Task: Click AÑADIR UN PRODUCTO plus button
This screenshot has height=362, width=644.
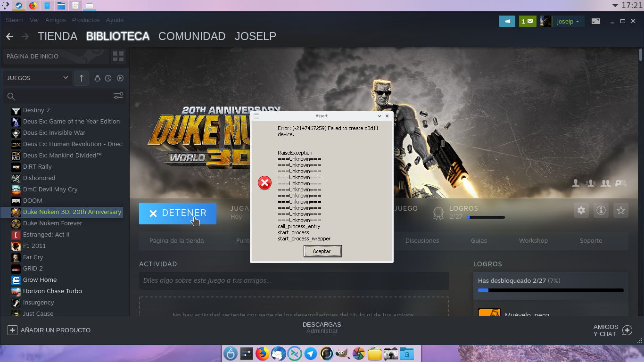Action: pos(13,330)
